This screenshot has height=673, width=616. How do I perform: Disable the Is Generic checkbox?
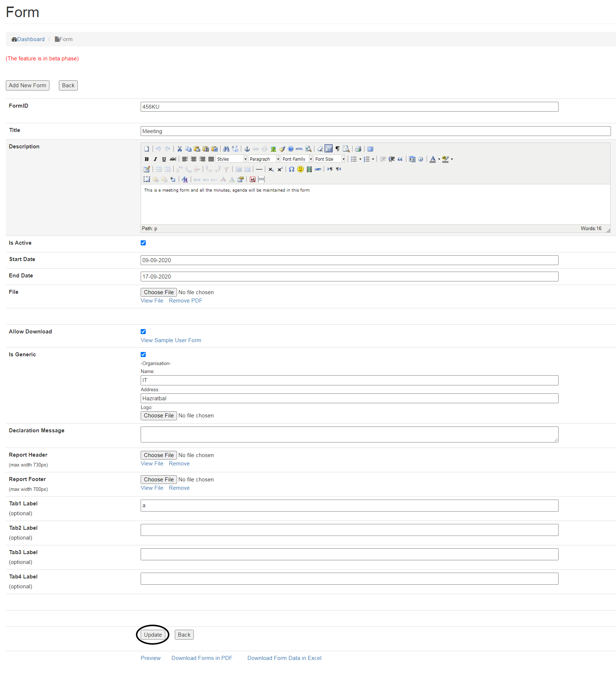coord(143,354)
